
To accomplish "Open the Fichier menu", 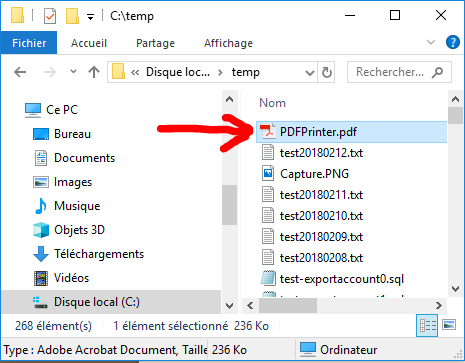I will pyautogui.click(x=29, y=43).
